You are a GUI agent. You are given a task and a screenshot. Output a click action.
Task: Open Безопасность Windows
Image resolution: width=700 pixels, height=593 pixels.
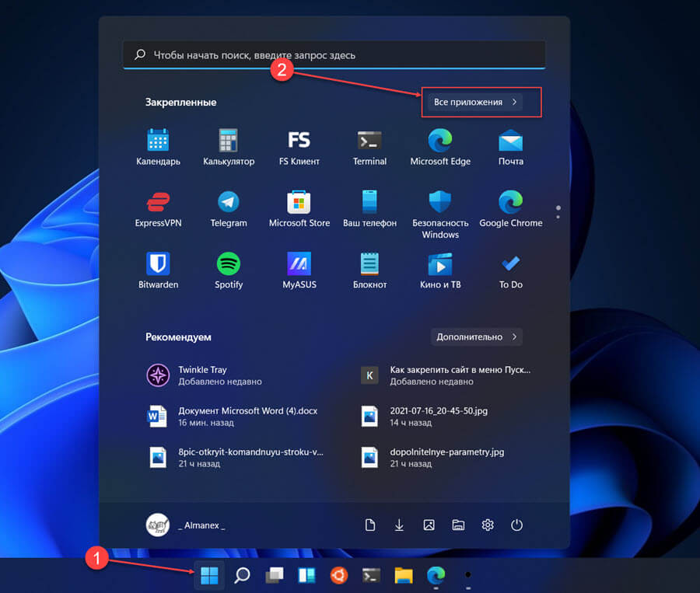tap(440, 215)
